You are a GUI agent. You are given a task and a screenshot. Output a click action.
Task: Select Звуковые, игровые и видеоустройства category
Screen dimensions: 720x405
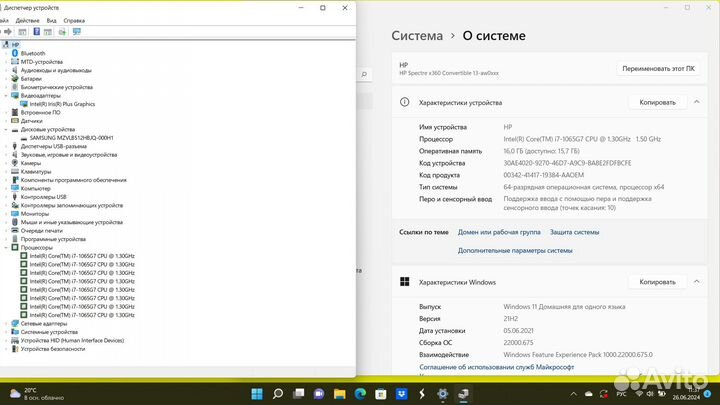tap(68, 155)
